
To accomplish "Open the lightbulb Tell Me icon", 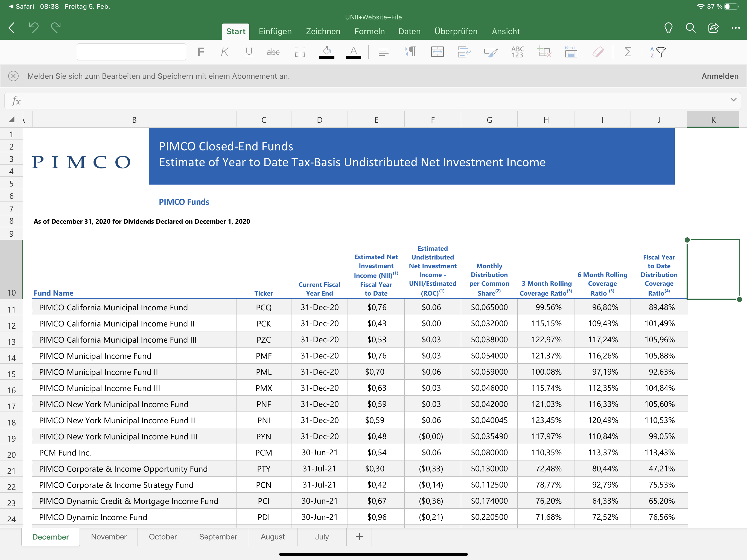I will click(668, 28).
